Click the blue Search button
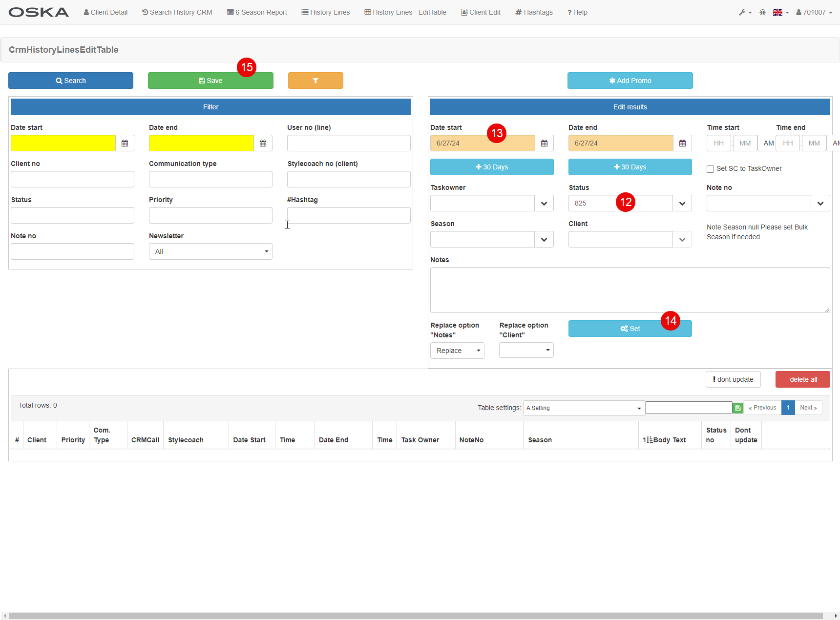 click(71, 81)
